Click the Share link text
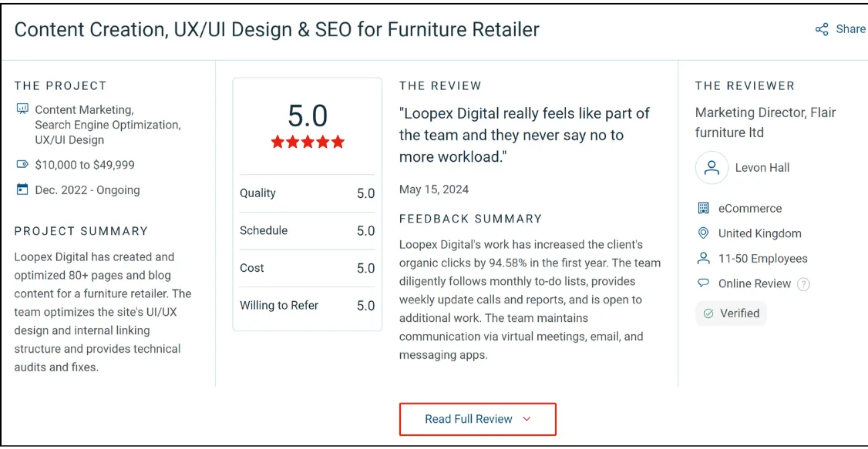This screenshot has width=868, height=449. click(x=851, y=28)
